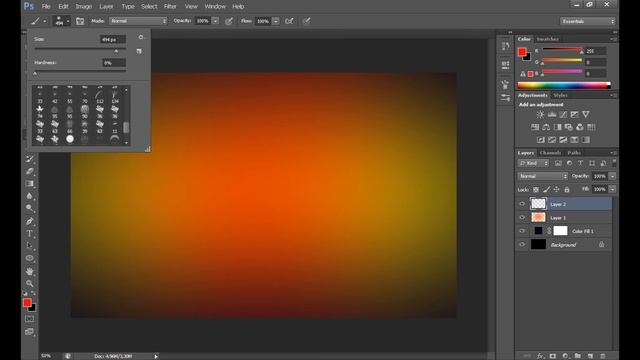Open the layer Opacity dropdown arrow
Viewport: 640px width, 360px height.
pyautogui.click(x=612, y=176)
